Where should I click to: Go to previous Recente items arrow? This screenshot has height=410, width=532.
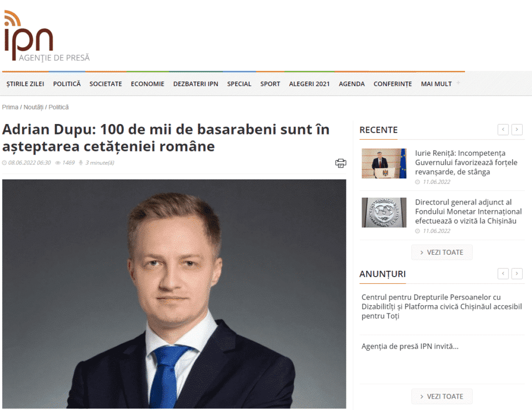[x=503, y=129]
